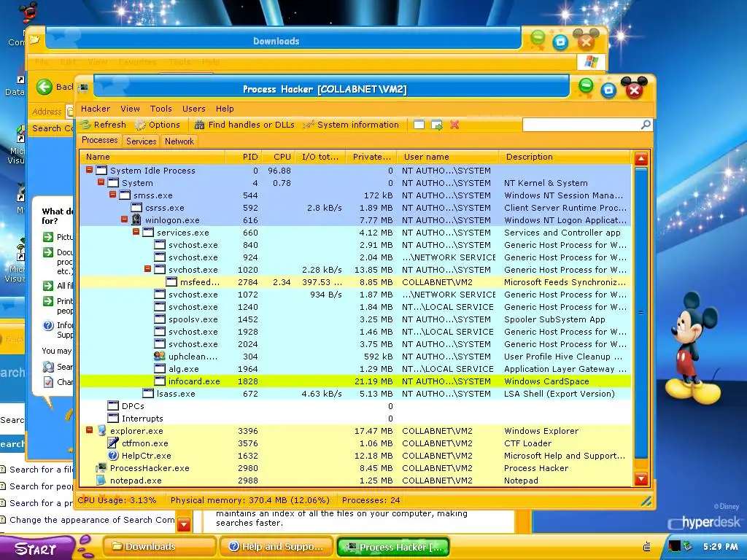Click the HelpCtr.exe question mark icon

point(113,455)
